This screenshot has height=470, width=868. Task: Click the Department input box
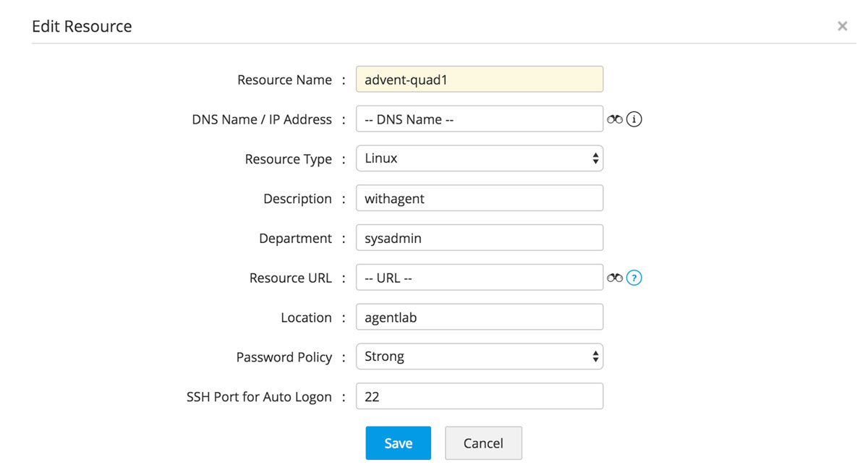point(479,238)
